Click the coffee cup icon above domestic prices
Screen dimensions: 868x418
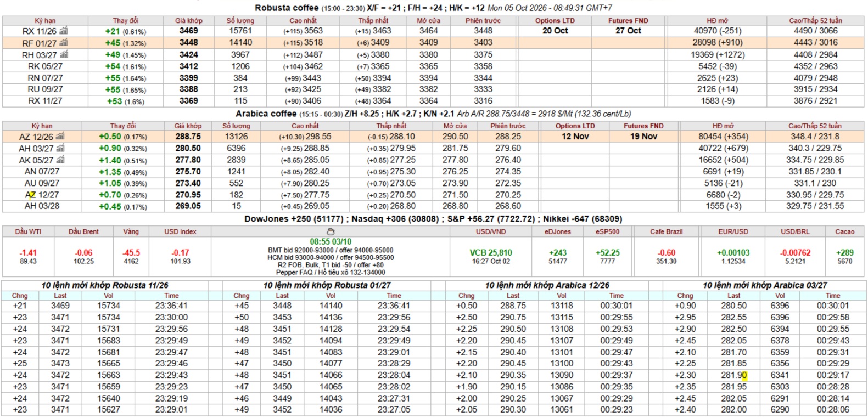point(331,232)
